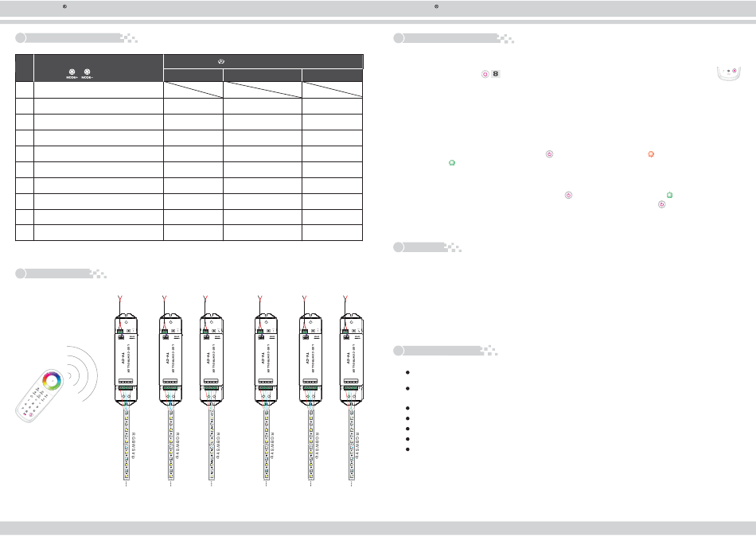Click the green icon at the left of the right page
The image size is (756, 536).
click(x=452, y=162)
